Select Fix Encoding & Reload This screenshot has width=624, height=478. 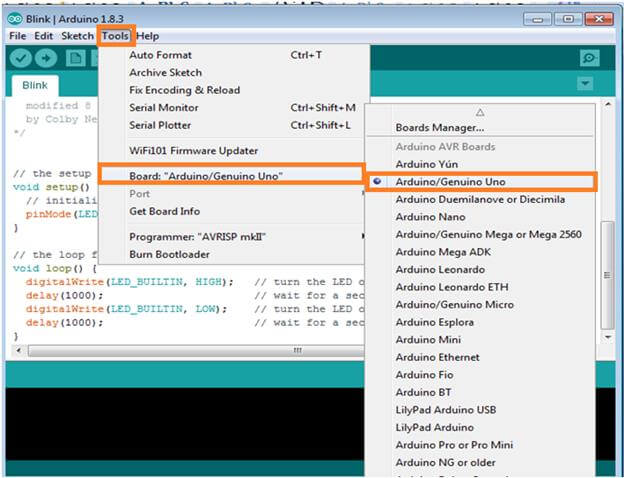tap(232, 90)
